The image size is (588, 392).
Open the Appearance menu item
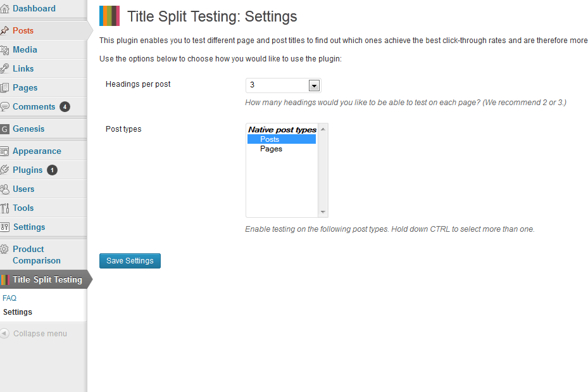[37, 151]
